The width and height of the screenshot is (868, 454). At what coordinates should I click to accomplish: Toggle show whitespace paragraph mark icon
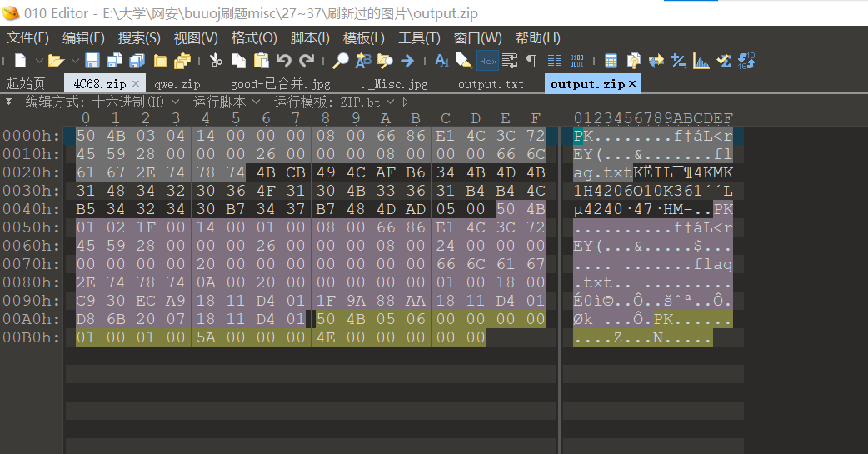coord(531,60)
